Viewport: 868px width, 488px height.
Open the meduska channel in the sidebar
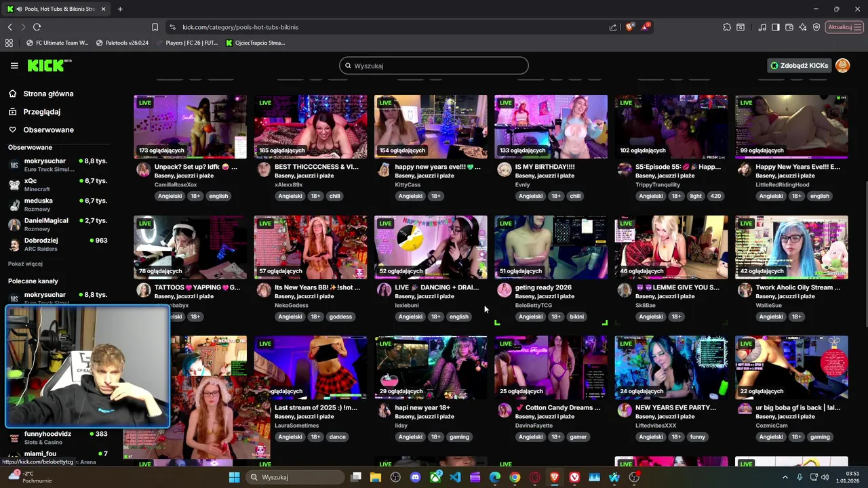(x=58, y=204)
